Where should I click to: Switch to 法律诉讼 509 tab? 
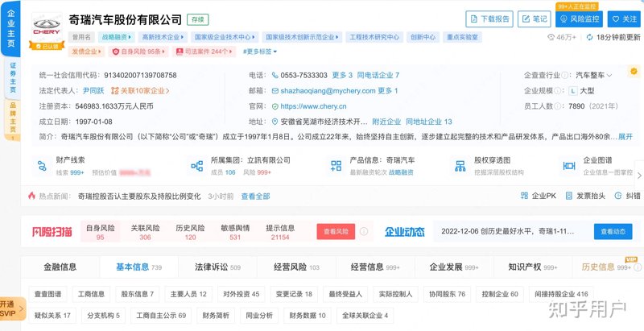tap(217, 267)
